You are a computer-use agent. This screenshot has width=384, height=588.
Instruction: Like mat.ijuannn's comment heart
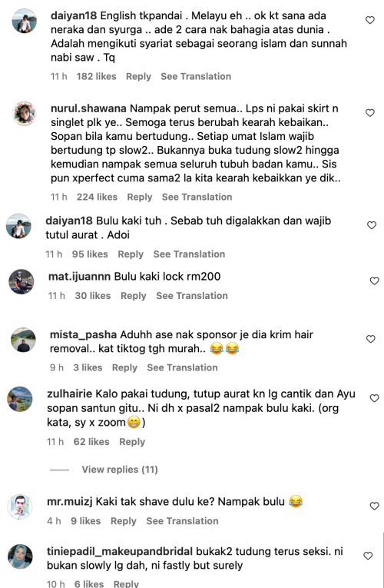pos(374,281)
